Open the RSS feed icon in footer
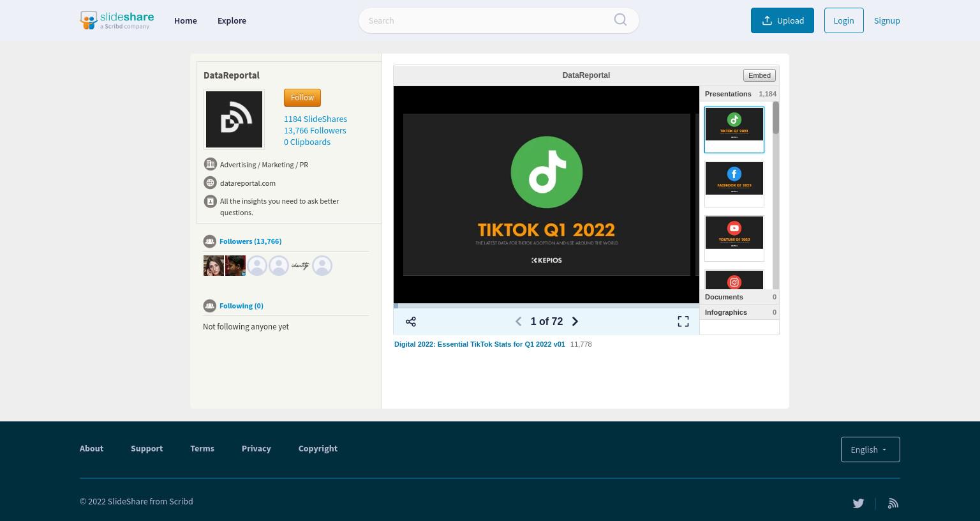980x521 pixels. [x=893, y=503]
